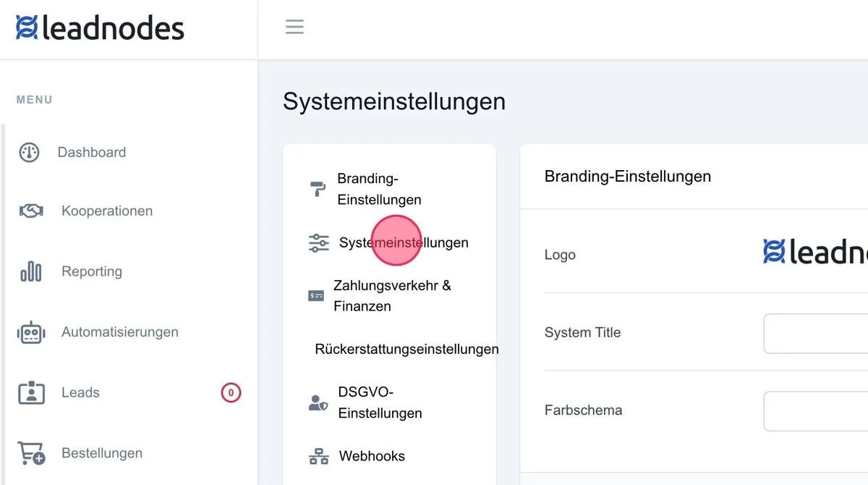
Task: Click the Systemeinstellungen page heading
Action: tap(394, 101)
